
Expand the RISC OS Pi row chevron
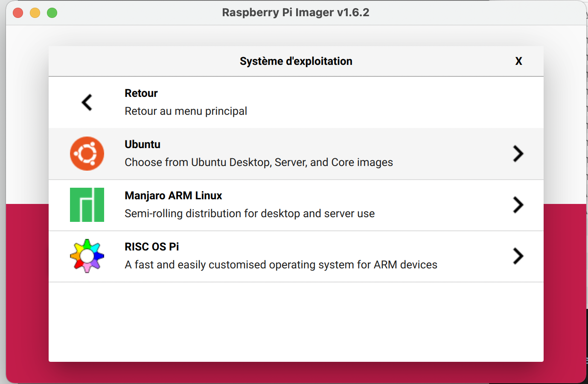518,256
